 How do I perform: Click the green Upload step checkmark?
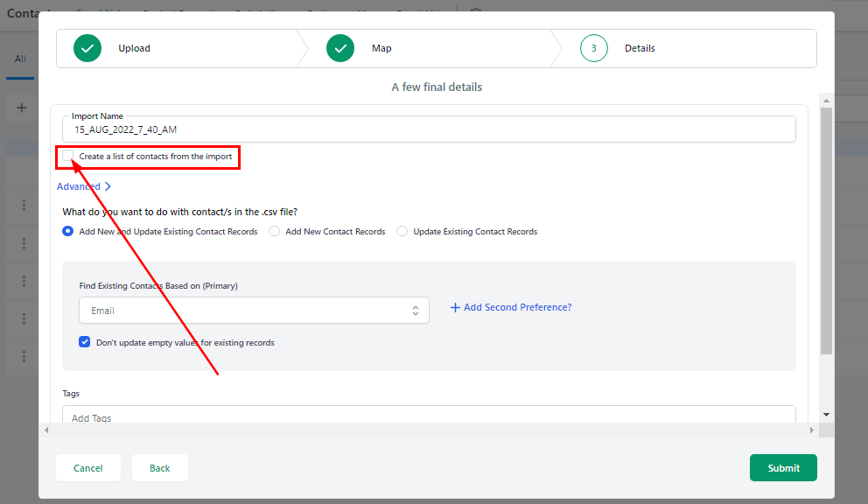(x=87, y=49)
